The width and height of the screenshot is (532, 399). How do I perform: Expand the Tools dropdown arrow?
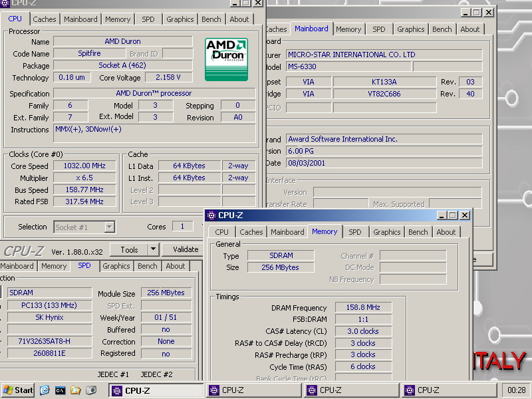[x=154, y=250]
